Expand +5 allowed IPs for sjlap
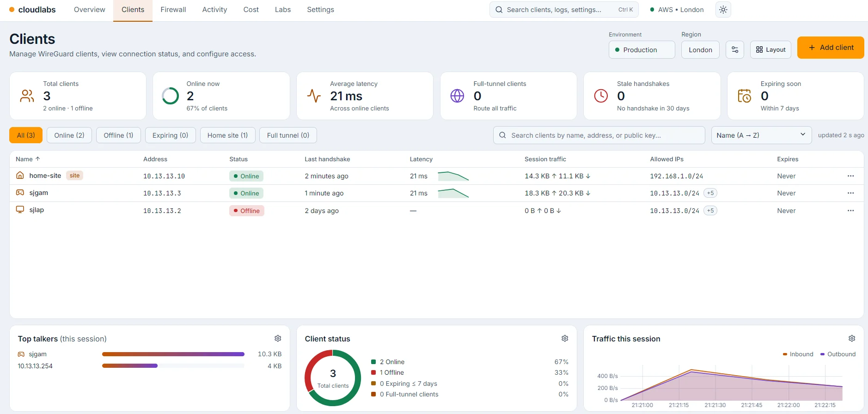This screenshot has height=414, width=868. pyautogui.click(x=710, y=211)
